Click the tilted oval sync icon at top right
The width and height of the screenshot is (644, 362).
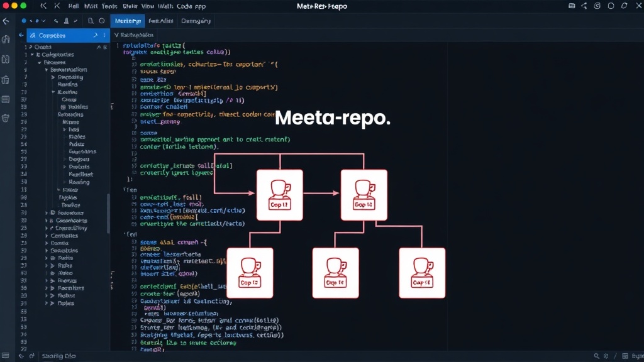(x=625, y=6)
